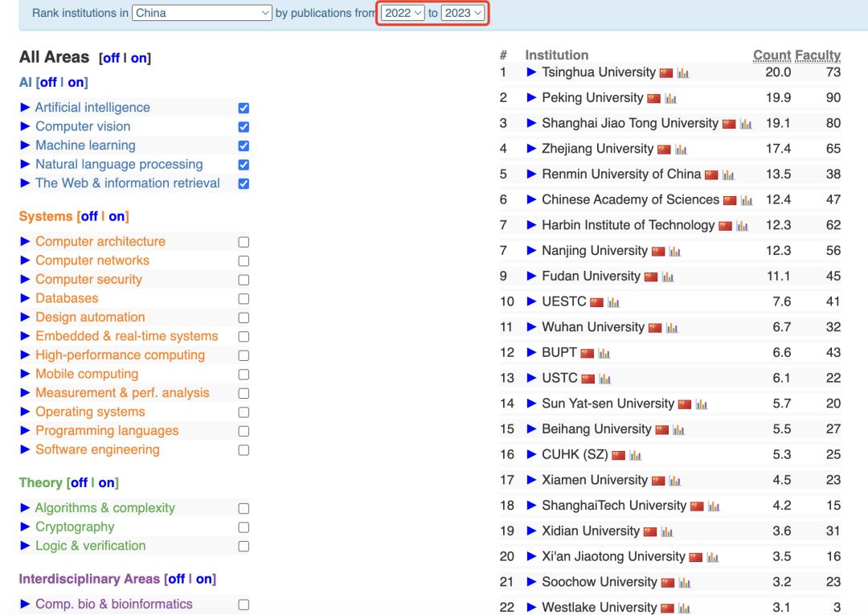868x615 pixels.
Task: Click chart icon next to Westlake University
Action: point(684,609)
